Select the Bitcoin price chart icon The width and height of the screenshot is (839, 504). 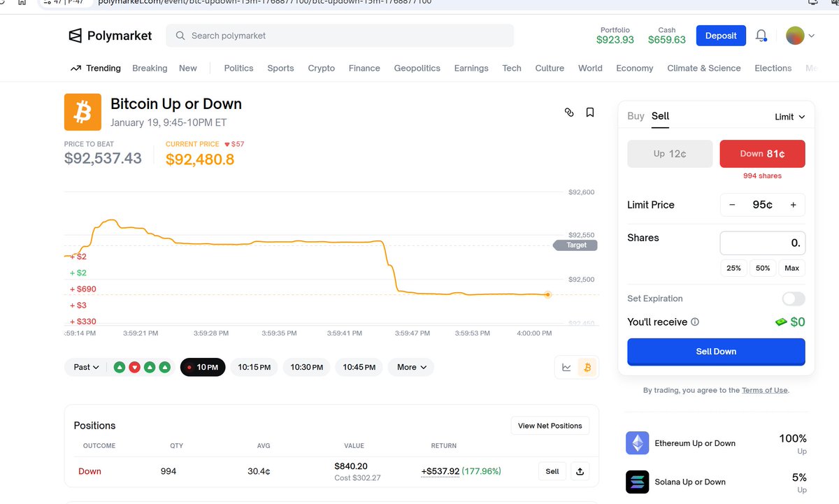pos(587,367)
